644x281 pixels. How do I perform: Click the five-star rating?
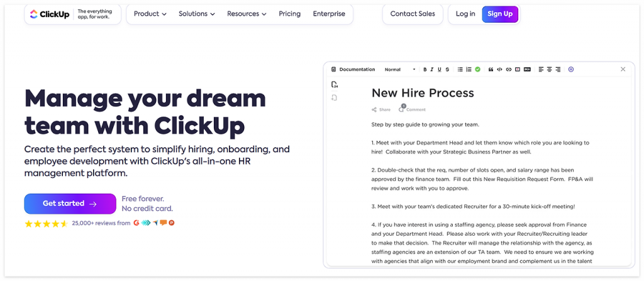pyautogui.click(x=46, y=224)
